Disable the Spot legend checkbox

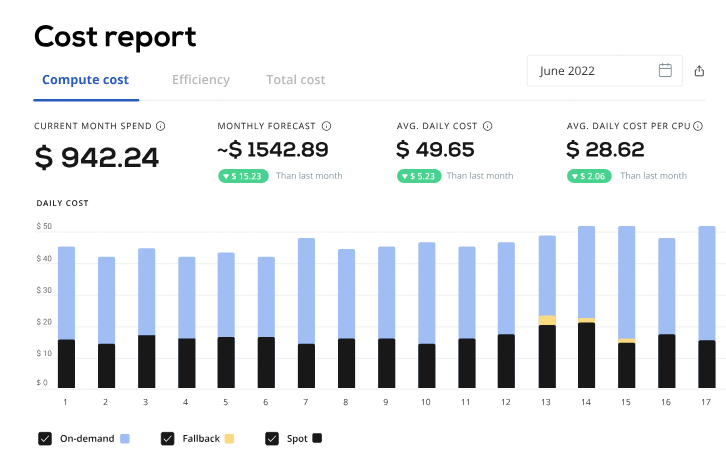click(x=272, y=438)
